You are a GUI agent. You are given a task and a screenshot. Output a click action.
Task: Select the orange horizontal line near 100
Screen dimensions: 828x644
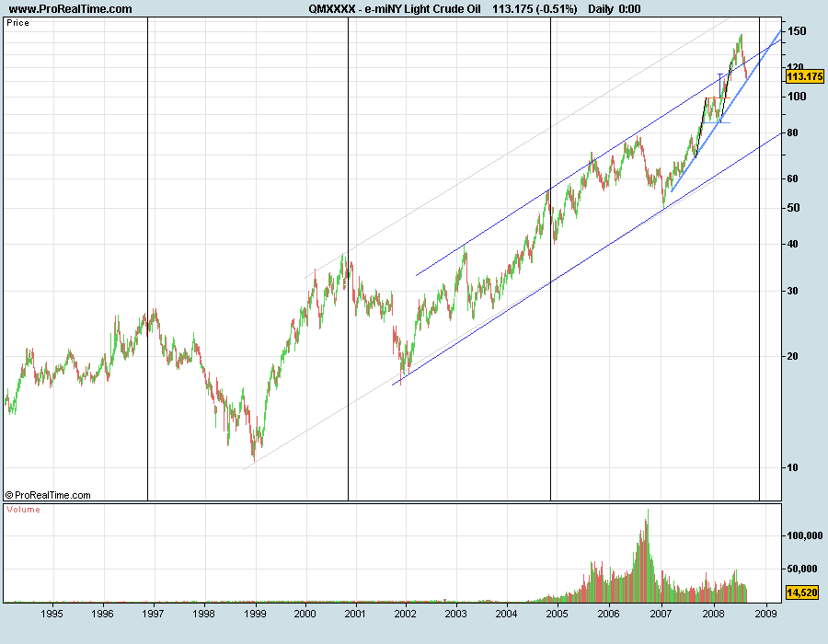pos(719,98)
